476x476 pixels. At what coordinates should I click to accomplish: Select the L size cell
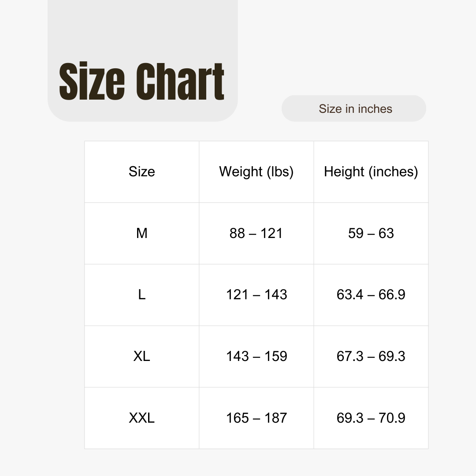[x=142, y=295]
